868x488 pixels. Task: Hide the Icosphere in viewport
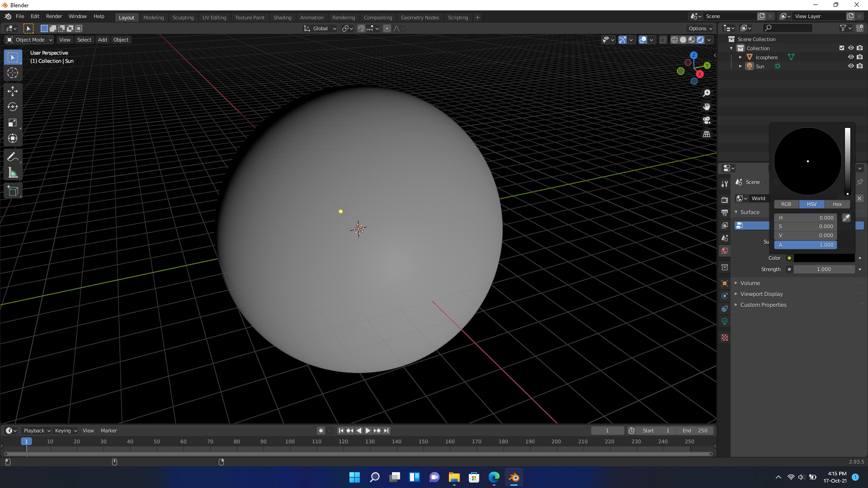(x=850, y=57)
